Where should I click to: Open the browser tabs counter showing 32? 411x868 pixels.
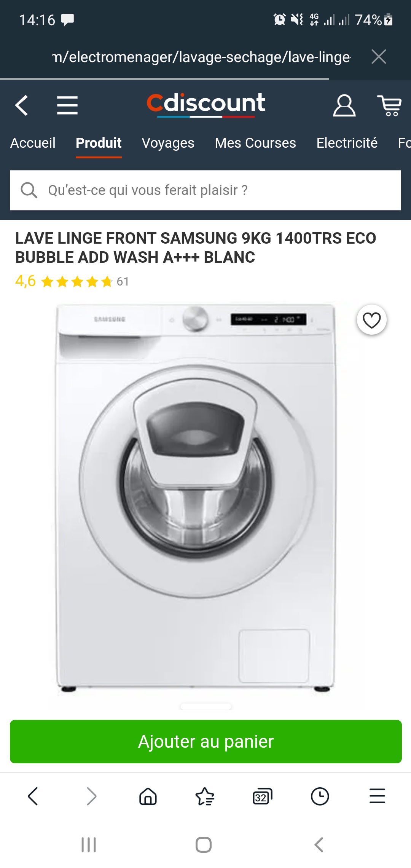[x=263, y=796]
